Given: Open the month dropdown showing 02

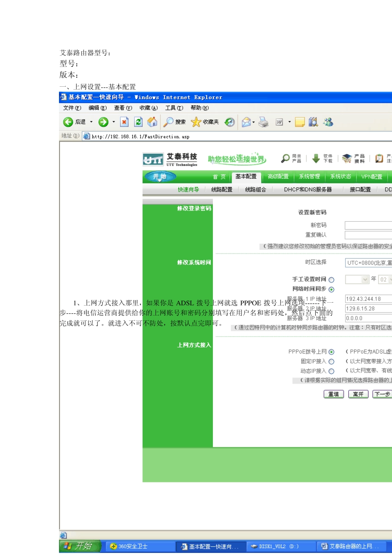Looking at the screenshot, I should [x=385, y=280].
